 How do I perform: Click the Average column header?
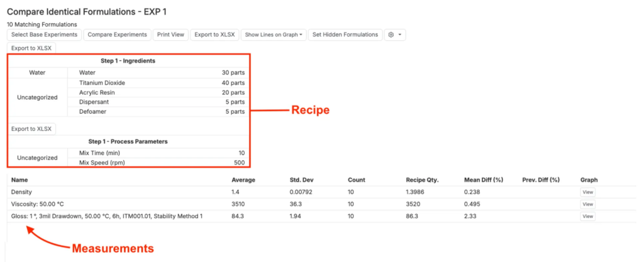coord(243,180)
